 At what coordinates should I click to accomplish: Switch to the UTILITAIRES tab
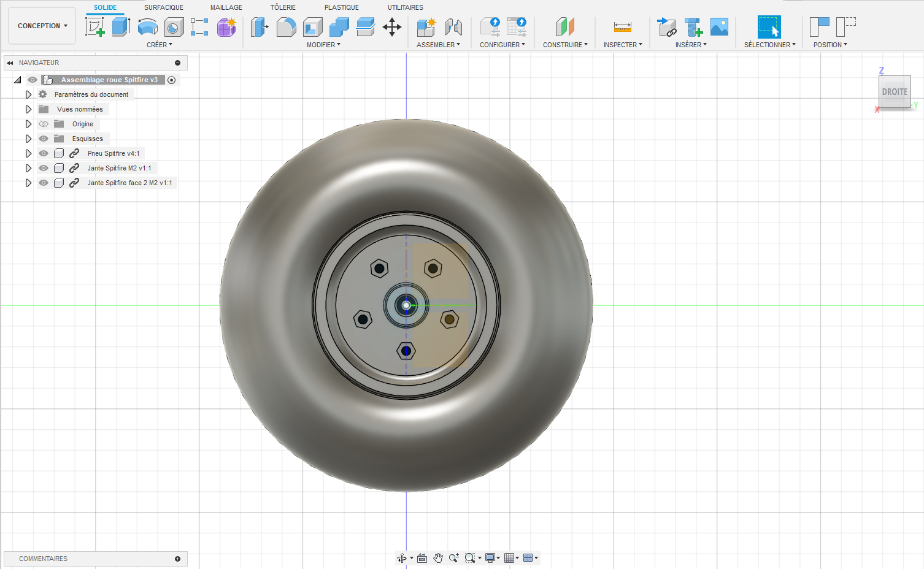click(406, 7)
